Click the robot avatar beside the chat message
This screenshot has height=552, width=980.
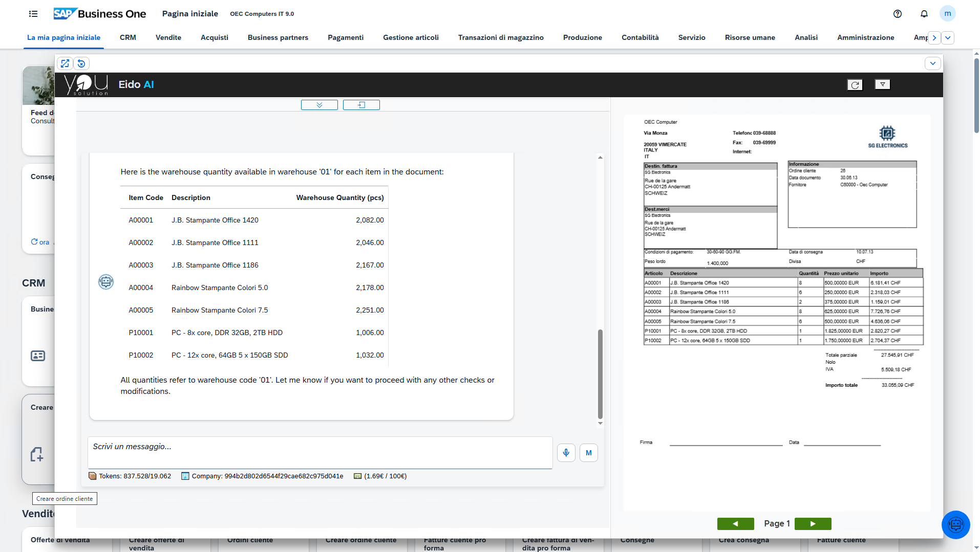point(106,281)
